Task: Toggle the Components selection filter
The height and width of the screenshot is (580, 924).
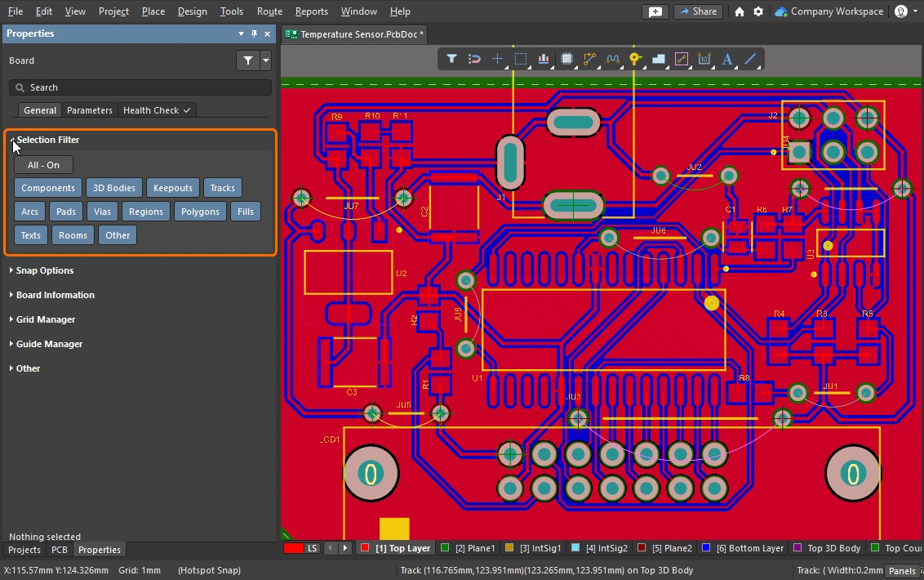Action: pos(48,188)
